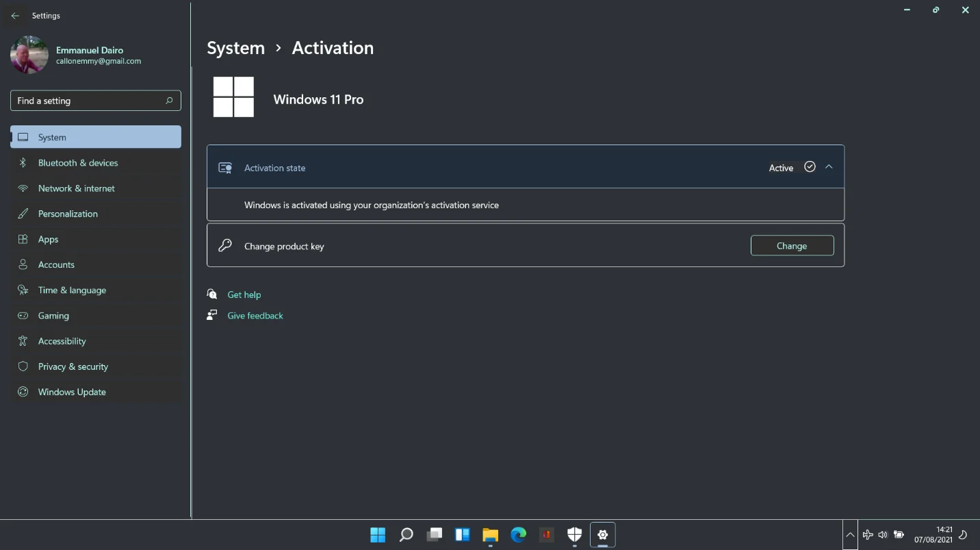The height and width of the screenshot is (550, 980).
Task: Open Bluetooth & devices settings
Action: 96,163
